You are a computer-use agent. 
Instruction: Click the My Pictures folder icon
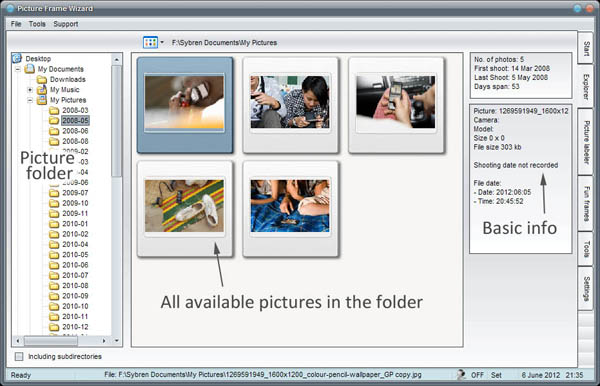(42, 100)
